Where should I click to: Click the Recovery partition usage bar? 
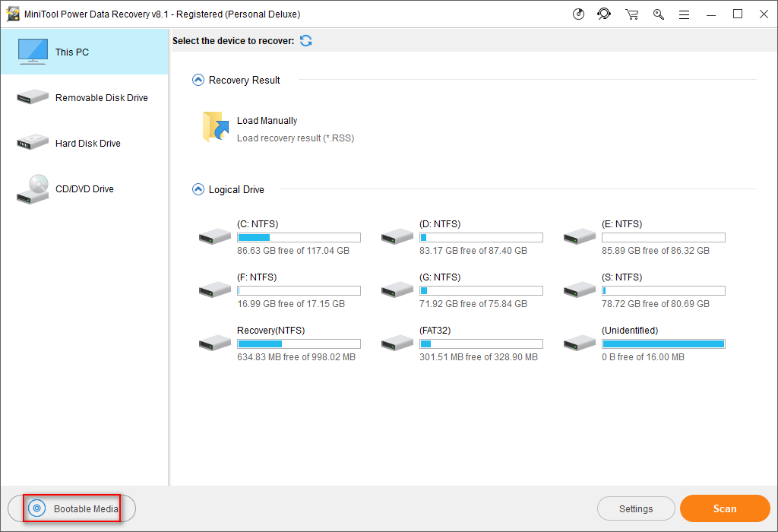point(299,344)
